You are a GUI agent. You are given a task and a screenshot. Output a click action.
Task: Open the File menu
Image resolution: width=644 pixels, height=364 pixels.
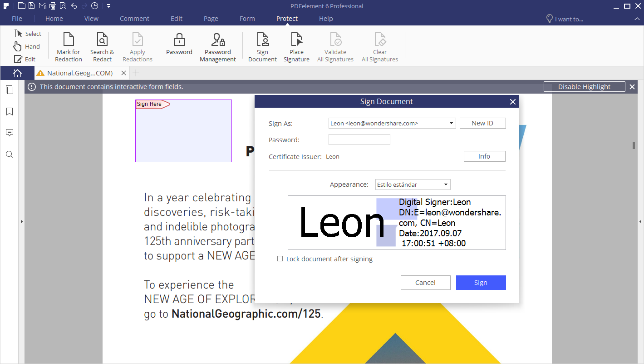(17, 19)
